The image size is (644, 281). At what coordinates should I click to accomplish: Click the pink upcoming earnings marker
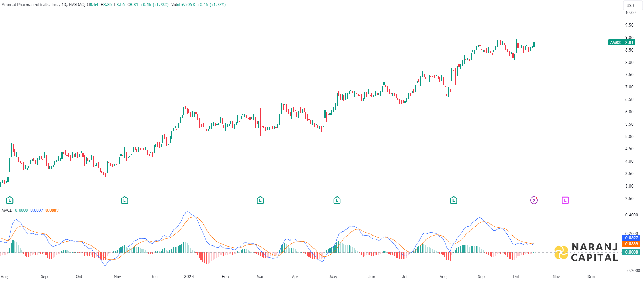click(565, 200)
